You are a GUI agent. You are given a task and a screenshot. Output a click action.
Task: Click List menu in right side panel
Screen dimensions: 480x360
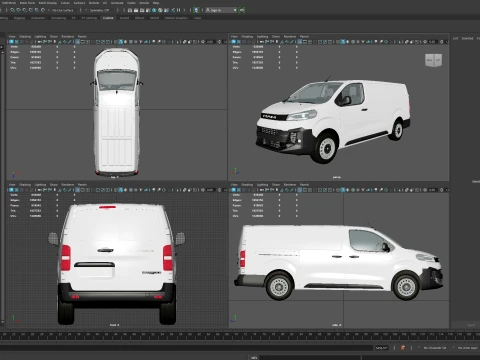[455, 38]
